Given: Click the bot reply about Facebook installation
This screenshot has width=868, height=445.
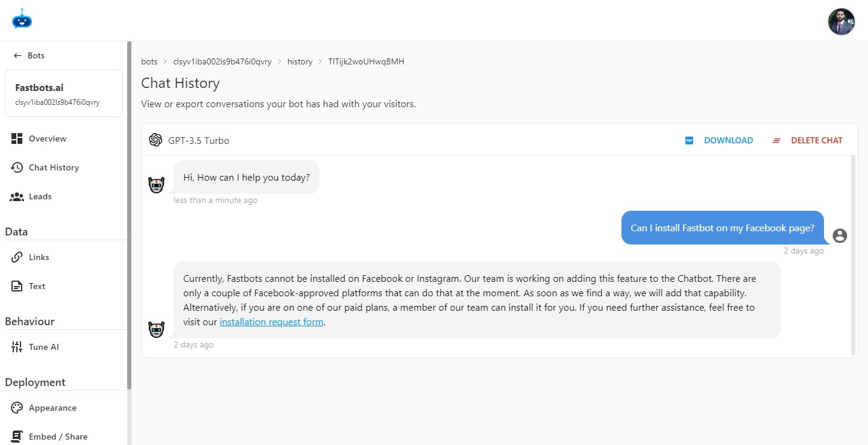Looking at the screenshot, I should [x=477, y=300].
